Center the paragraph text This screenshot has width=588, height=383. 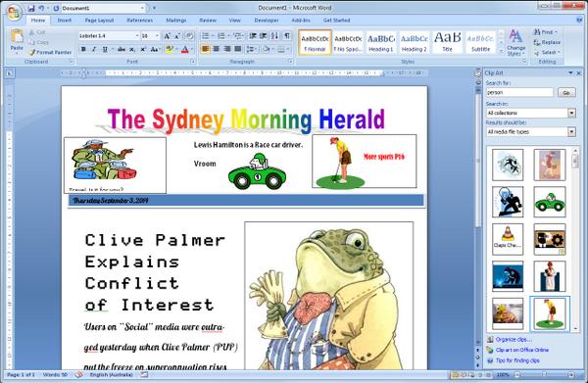[x=217, y=49]
